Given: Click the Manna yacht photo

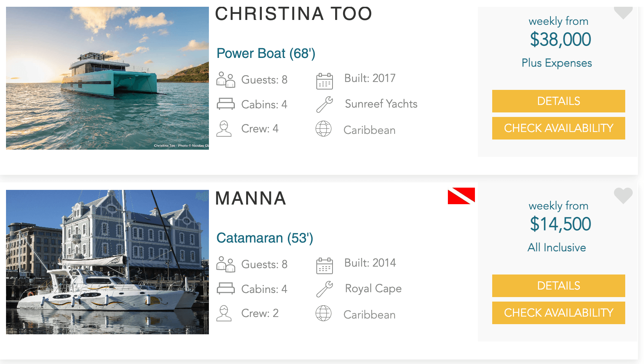Looking at the screenshot, I should 107,261.
